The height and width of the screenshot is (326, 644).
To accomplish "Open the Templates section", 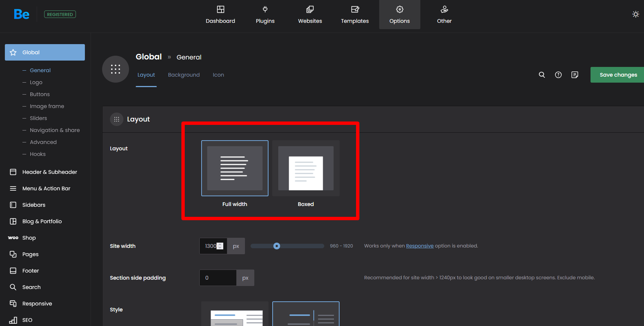I will pyautogui.click(x=355, y=15).
